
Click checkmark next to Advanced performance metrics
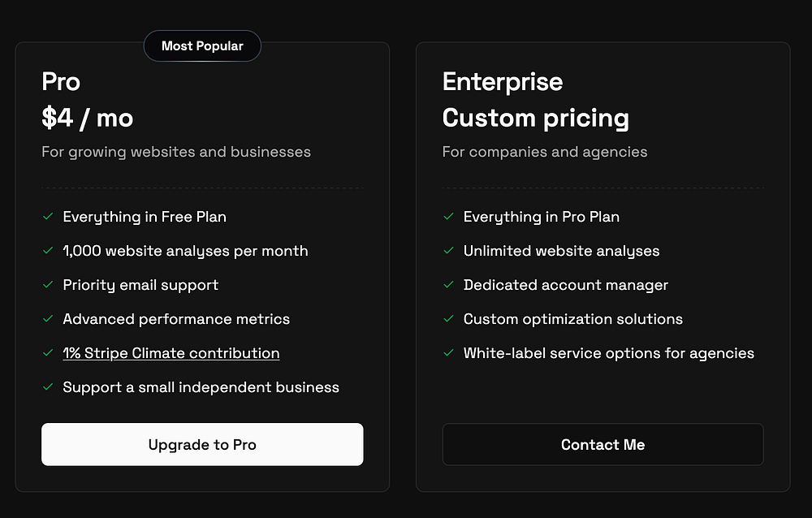(47, 319)
